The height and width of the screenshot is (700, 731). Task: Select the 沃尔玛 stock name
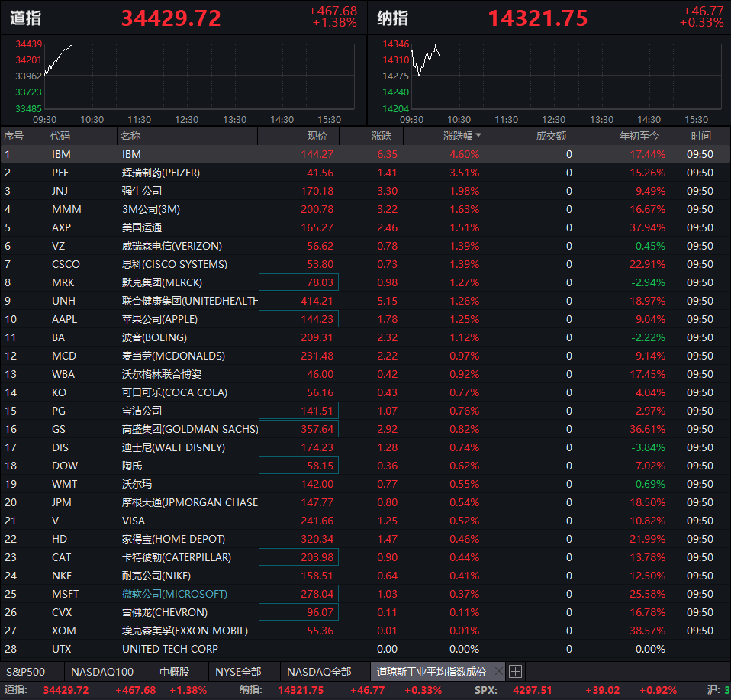click(x=137, y=484)
